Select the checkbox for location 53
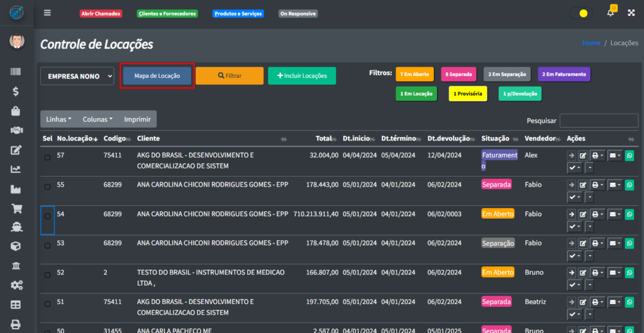Screen dimensions: 644x333 (x=48, y=245)
